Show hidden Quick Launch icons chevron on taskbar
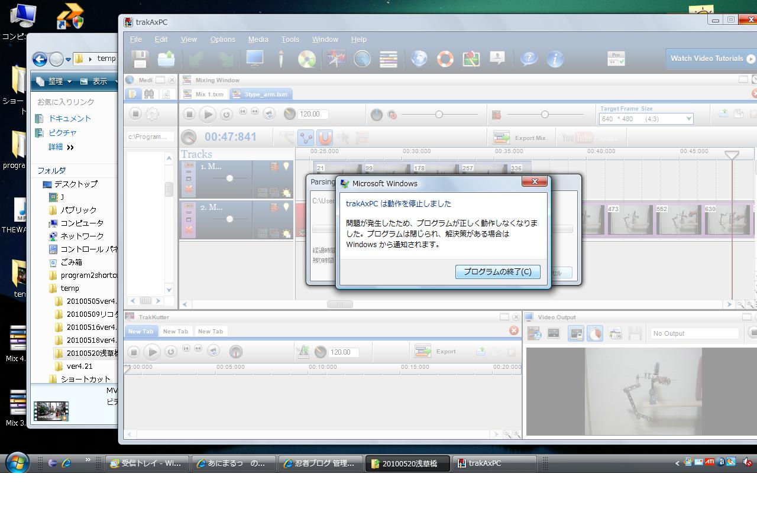 pos(88,460)
